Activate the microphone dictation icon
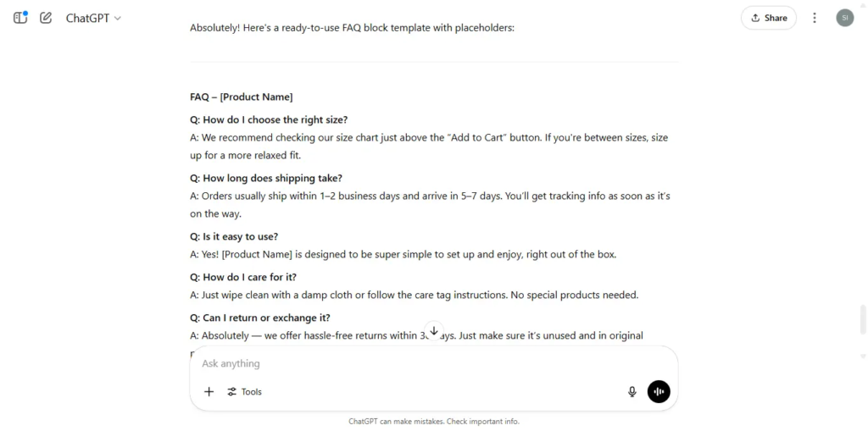Screen dimensions: 868x431 632,392
